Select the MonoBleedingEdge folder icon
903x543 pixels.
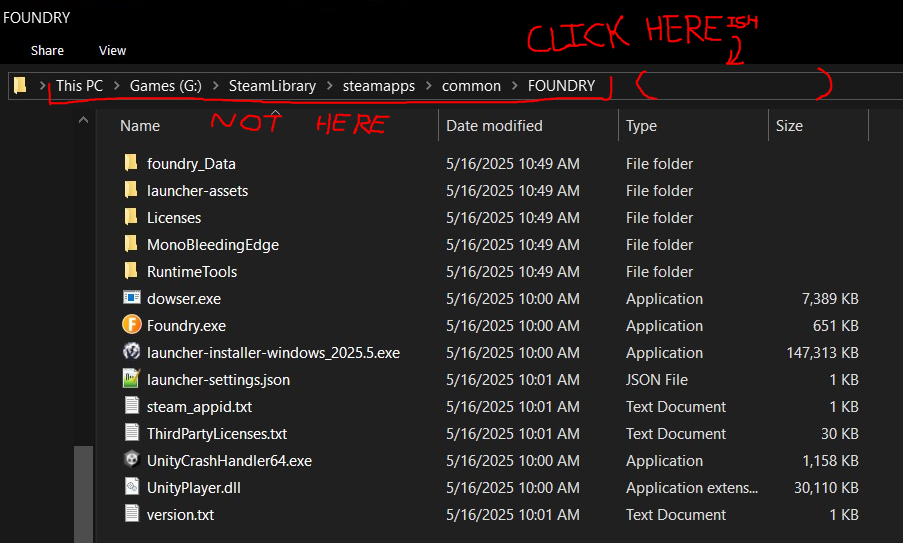[131, 244]
